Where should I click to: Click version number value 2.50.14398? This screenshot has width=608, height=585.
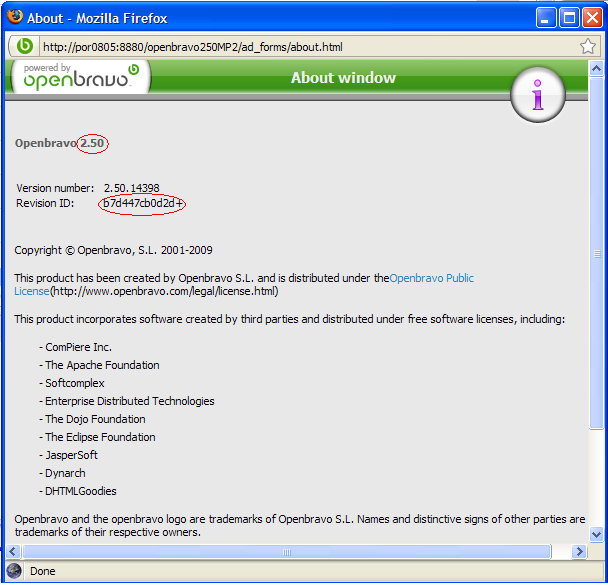pos(131,188)
